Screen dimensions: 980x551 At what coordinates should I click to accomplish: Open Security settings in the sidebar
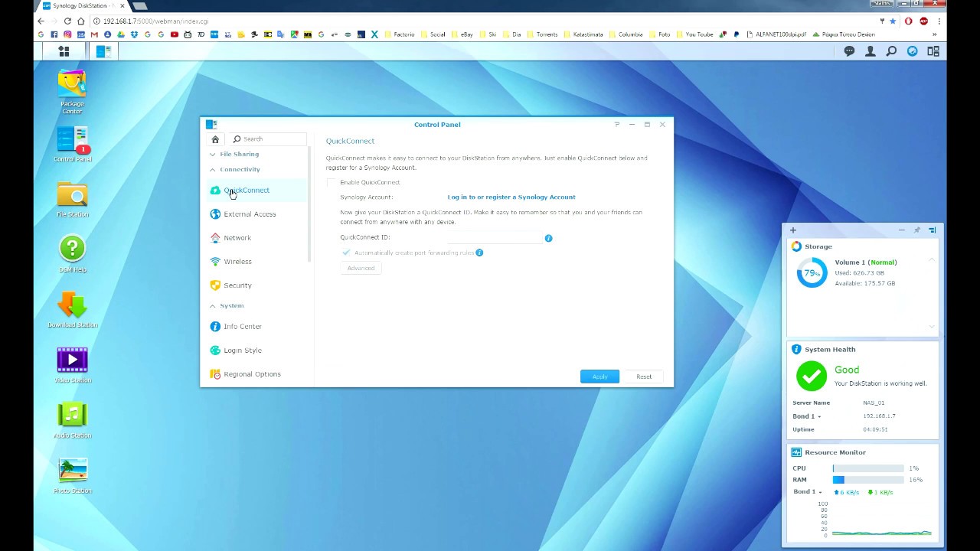tap(256, 285)
